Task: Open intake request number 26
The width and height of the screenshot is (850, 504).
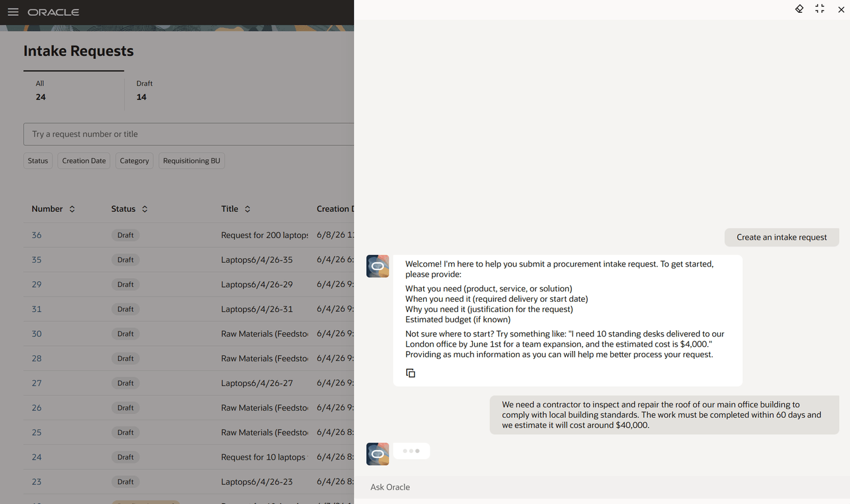Action: 36,407
